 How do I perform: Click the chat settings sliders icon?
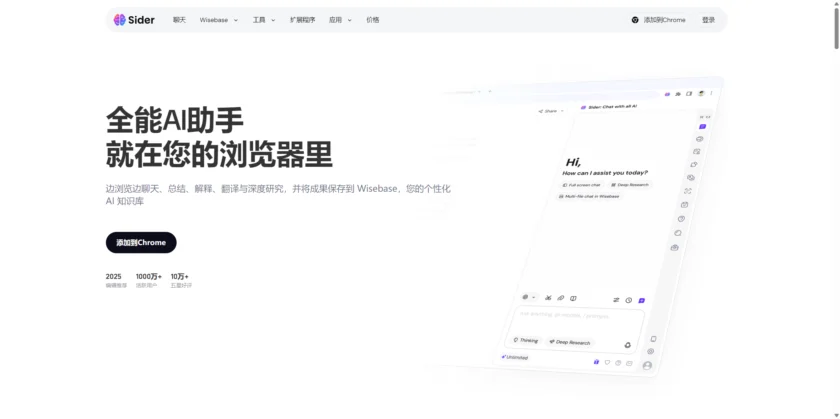click(616, 300)
